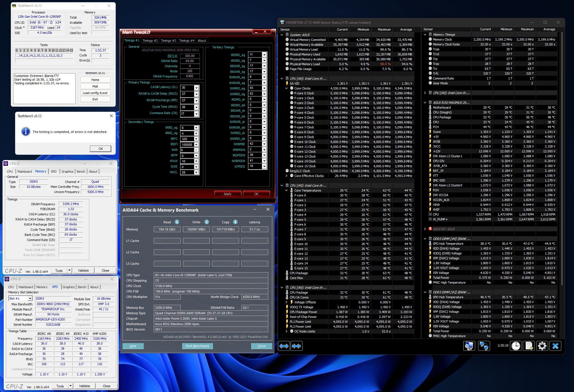Click the BCLK value field in Mem TweakIt
This screenshot has width=574, height=392.
190,56
